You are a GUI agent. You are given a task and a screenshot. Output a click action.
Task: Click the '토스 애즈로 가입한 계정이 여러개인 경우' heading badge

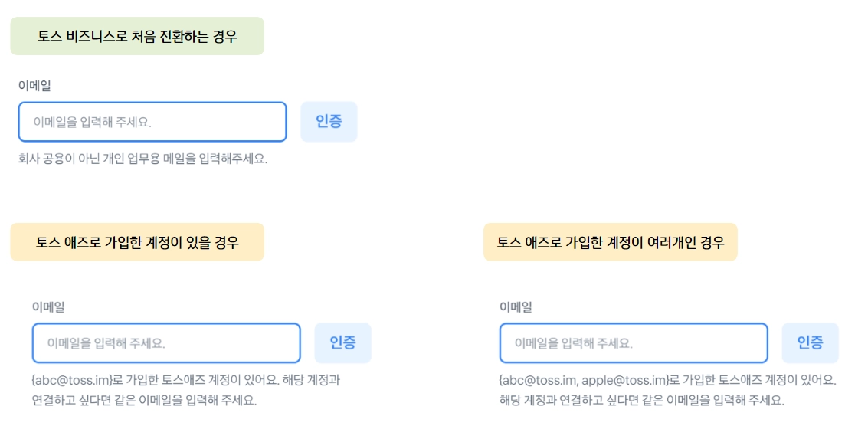tap(610, 242)
